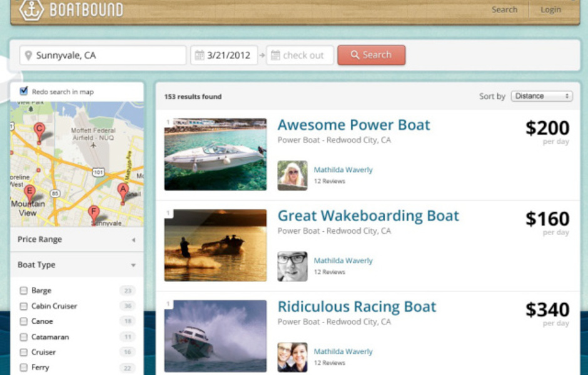The width and height of the screenshot is (588, 375).
Task: Click Highway 101 shield on map
Action: (x=98, y=172)
